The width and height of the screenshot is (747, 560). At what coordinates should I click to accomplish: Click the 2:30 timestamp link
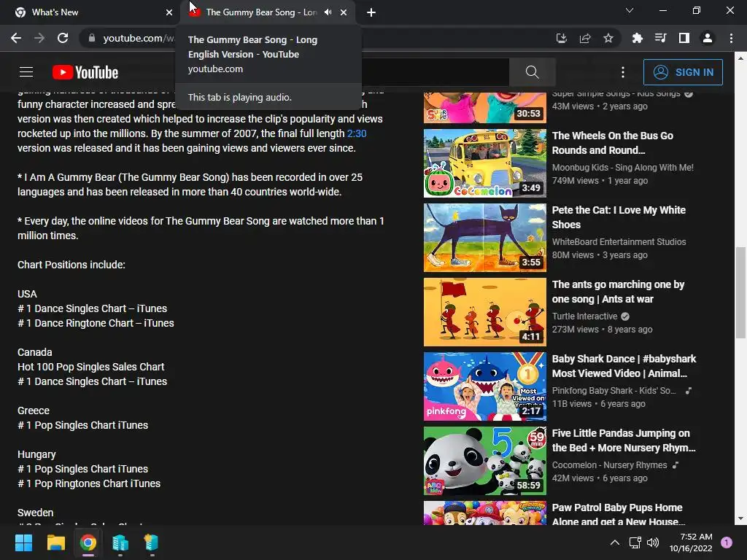[356, 133]
